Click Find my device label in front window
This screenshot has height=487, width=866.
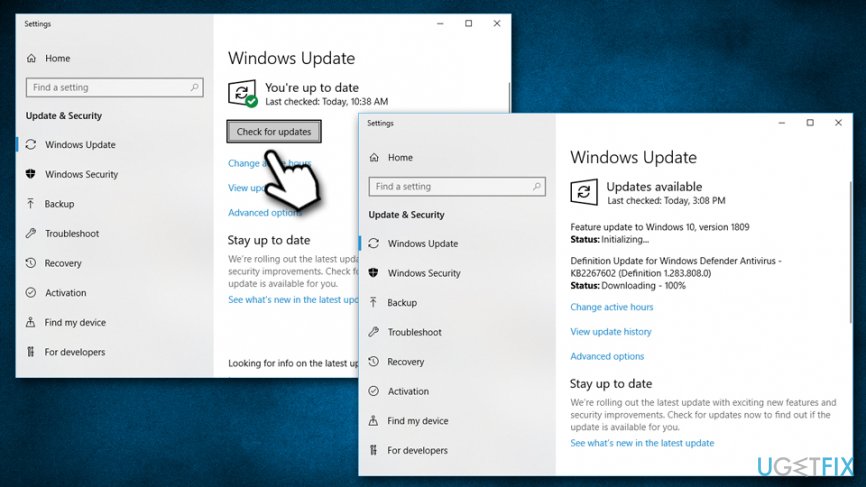point(418,421)
